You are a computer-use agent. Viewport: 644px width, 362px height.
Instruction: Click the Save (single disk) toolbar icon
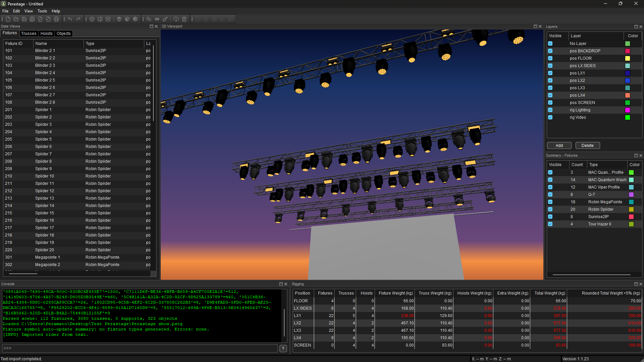[24, 19]
